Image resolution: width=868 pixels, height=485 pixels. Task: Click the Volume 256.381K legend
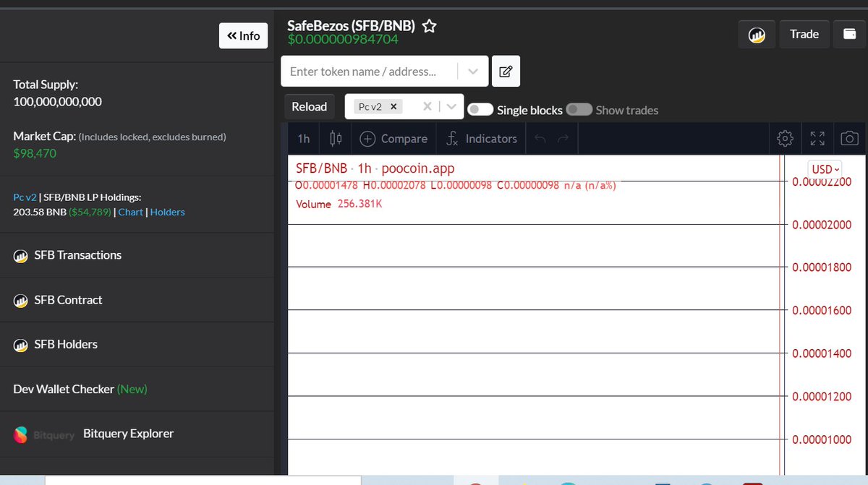[339, 204]
